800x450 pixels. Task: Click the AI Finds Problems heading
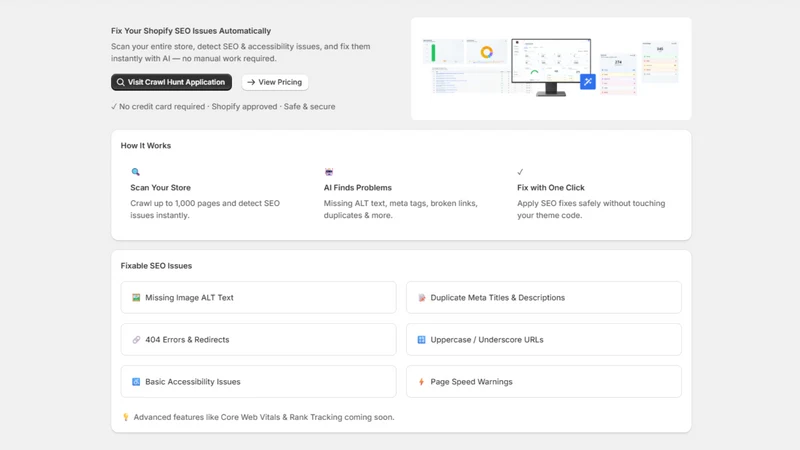pos(358,188)
